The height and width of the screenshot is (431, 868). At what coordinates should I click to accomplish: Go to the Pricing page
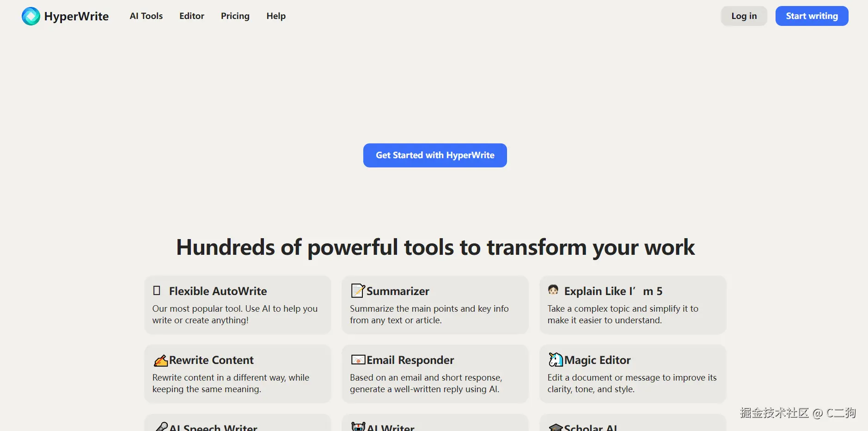(x=235, y=16)
